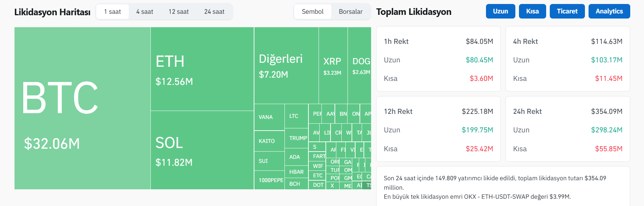Select the SOL $11.82M tile
Screen dimensions: 644x206
pyautogui.click(x=202, y=150)
